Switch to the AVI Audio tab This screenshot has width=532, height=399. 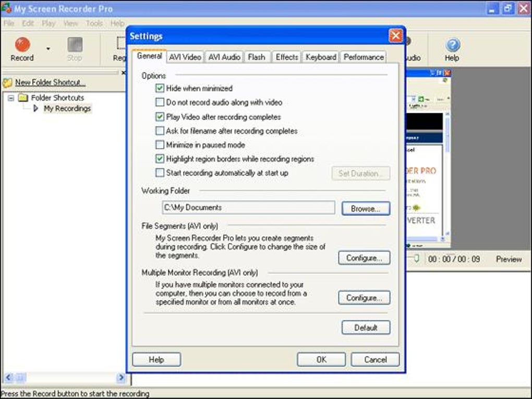click(224, 57)
